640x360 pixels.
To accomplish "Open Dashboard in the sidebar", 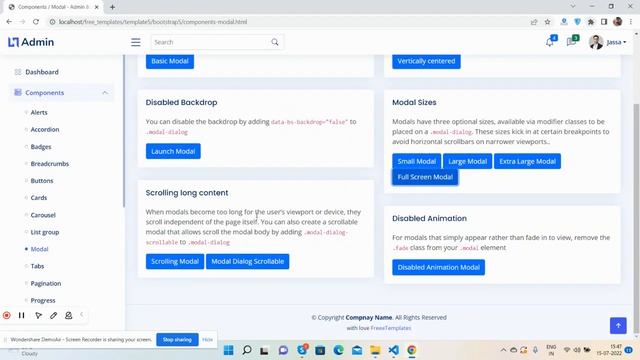I will 42,72.
